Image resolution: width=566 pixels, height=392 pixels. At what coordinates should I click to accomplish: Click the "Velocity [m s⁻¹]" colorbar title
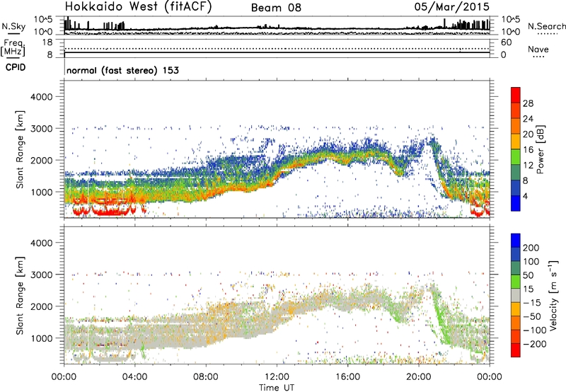tap(553, 295)
